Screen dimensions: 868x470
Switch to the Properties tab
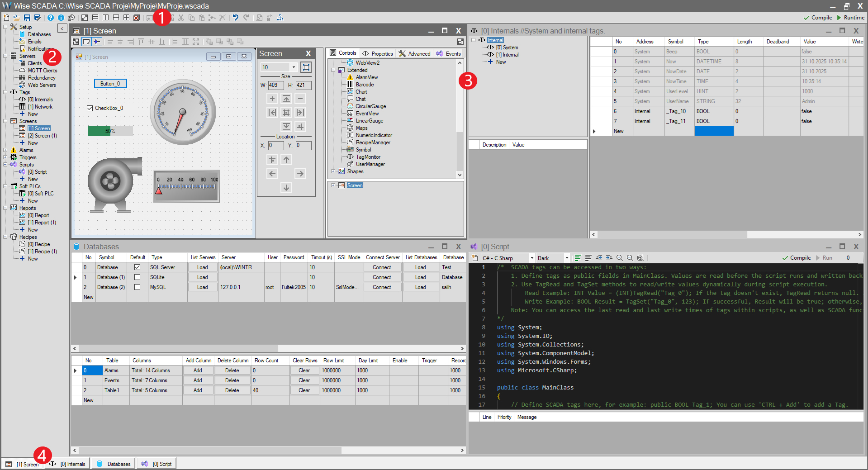point(378,53)
